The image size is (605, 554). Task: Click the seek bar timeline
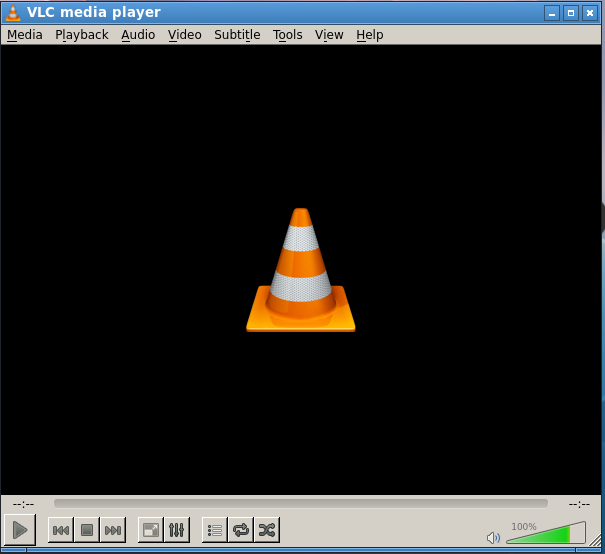coord(301,503)
